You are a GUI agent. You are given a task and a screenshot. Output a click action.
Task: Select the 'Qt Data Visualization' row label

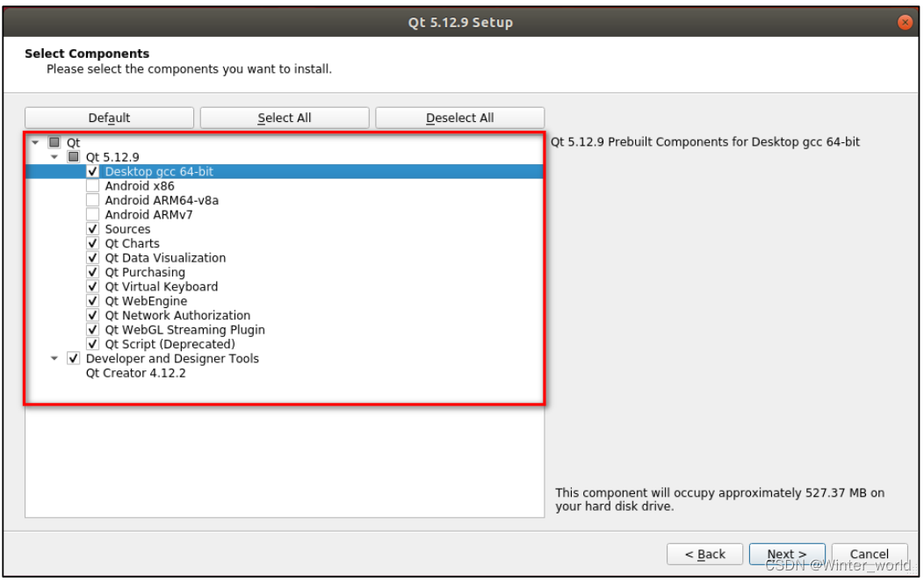click(165, 258)
